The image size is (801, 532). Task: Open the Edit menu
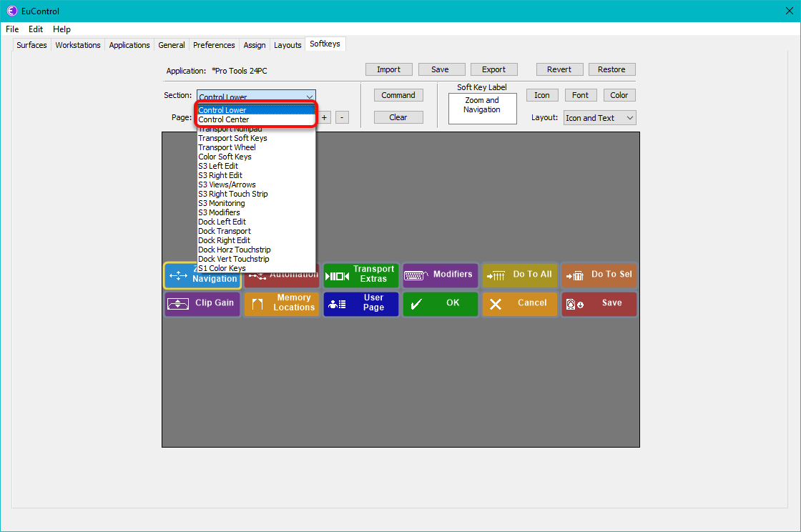pyautogui.click(x=36, y=29)
